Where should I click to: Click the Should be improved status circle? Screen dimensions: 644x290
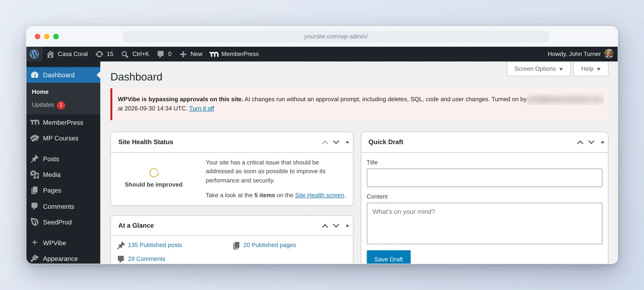pos(154,173)
